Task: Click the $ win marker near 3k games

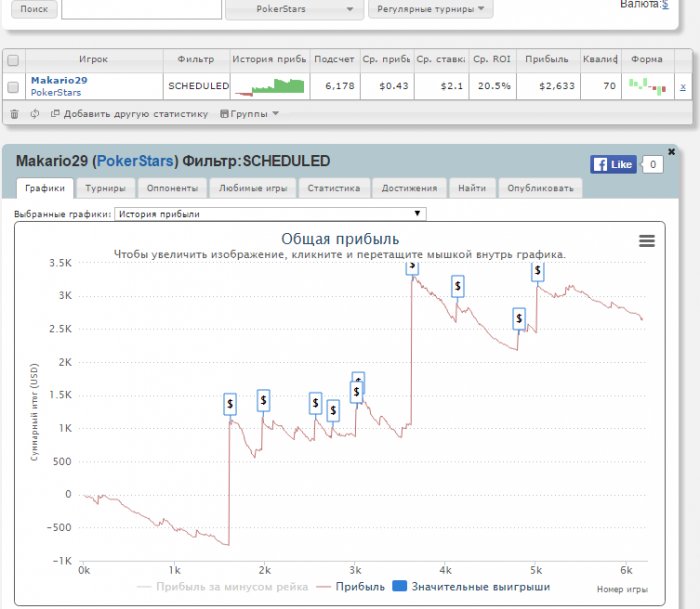Action: click(356, 392)
